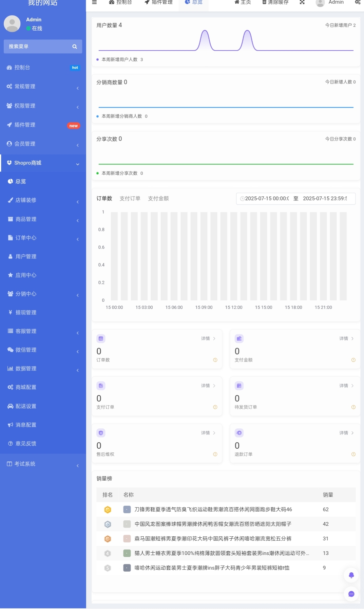Open the 应用中心 sidebar item

pyautogui.click(x=43, y=275)
